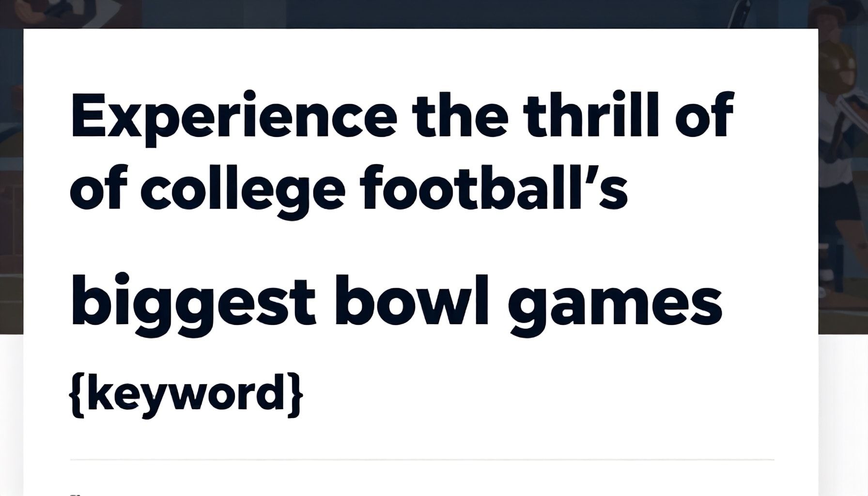Click the dark banner strip above the white card
The image size is (868, 496).
pos(436,14)
